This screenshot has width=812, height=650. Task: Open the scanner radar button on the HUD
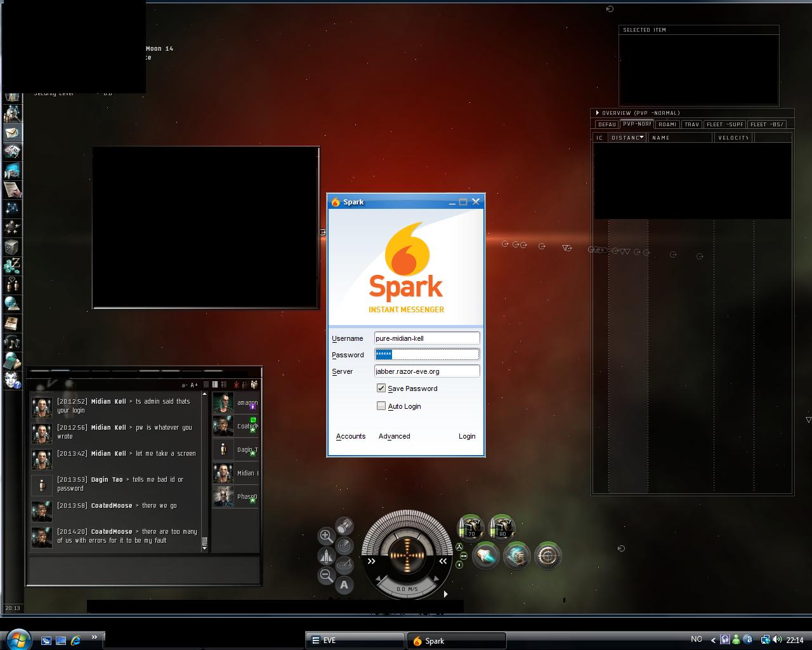(x=344, y=545)
